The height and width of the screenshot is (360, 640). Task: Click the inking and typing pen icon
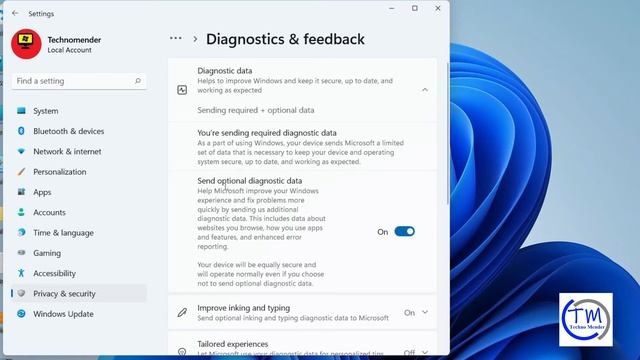pos(182,313)
